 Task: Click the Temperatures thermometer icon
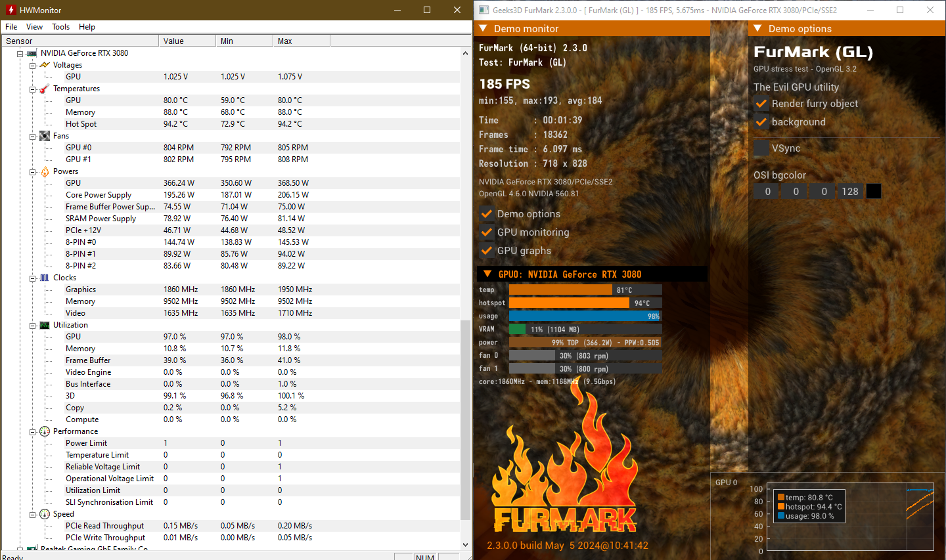(45, 89)
